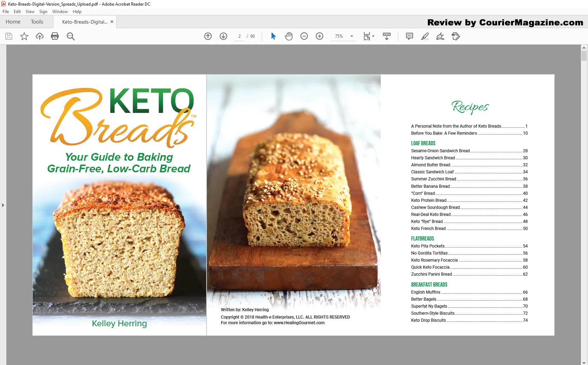Open the Edit menu

(x=17, y=12)
